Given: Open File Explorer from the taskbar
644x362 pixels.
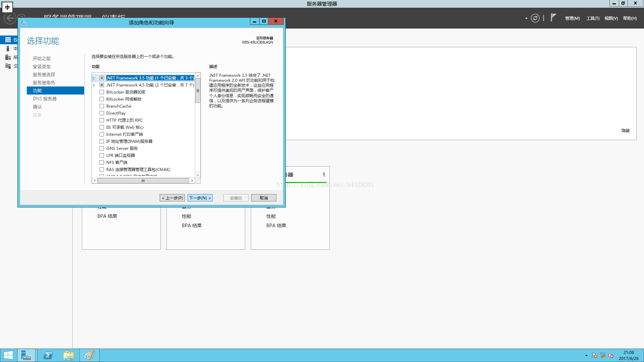Looking at the screenshot, I should (69, 355).
